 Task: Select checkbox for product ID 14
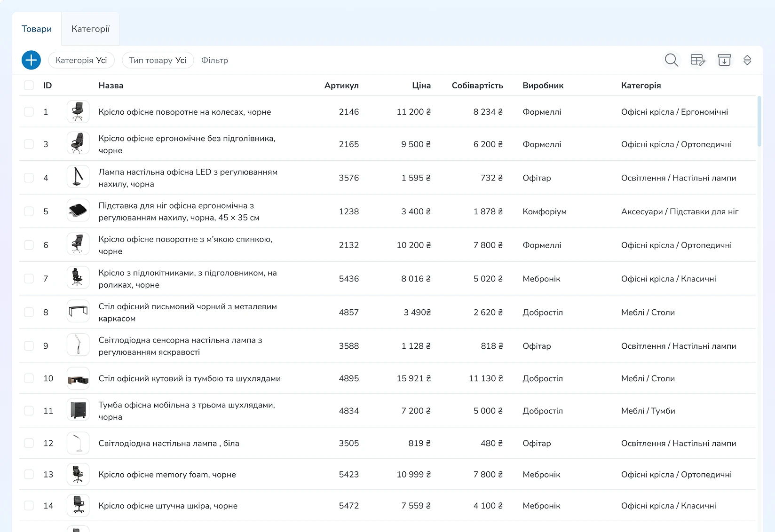[29, 506]
